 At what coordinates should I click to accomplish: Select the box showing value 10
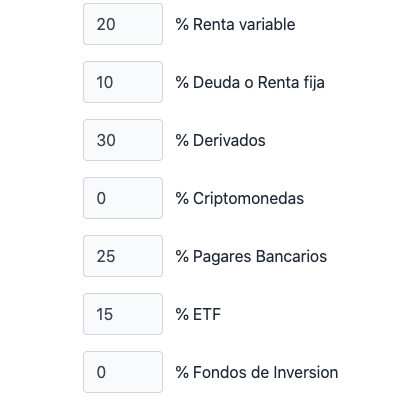coord(123,82)
